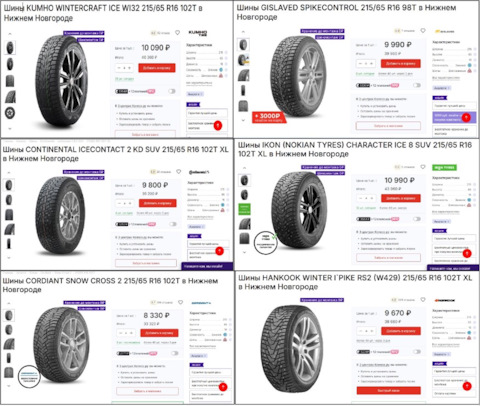480x406 pixels.
Task: Open Kumho Tire brand logo
Action: click(198, 33)
